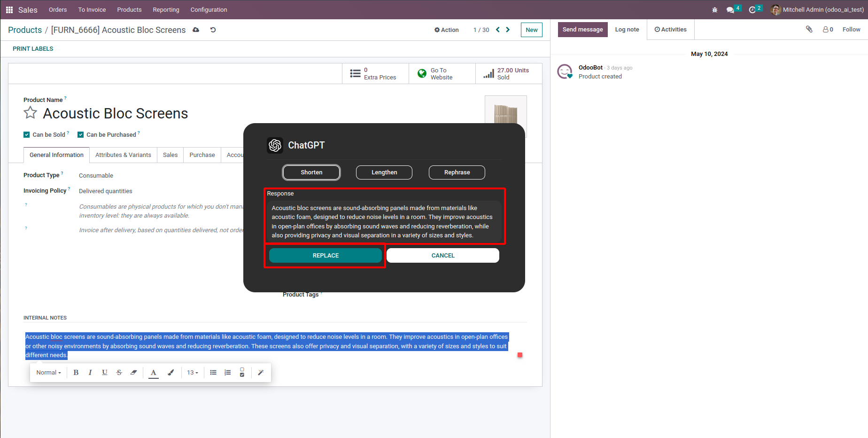868x438 pixels.
Task: Open the 27.00 Units Sold stat button
Action: [x=509, y=74]
